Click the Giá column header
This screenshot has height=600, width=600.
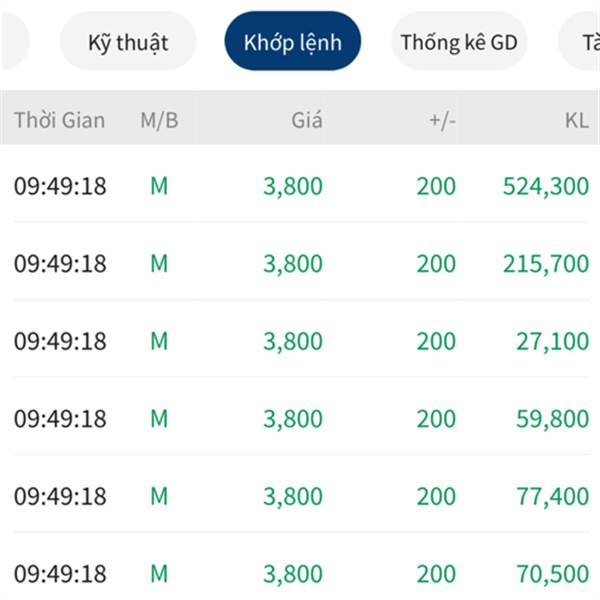(307, 120)
